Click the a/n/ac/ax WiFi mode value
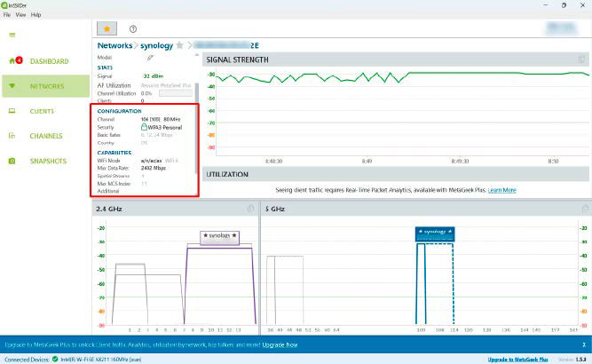 (151, 161)
